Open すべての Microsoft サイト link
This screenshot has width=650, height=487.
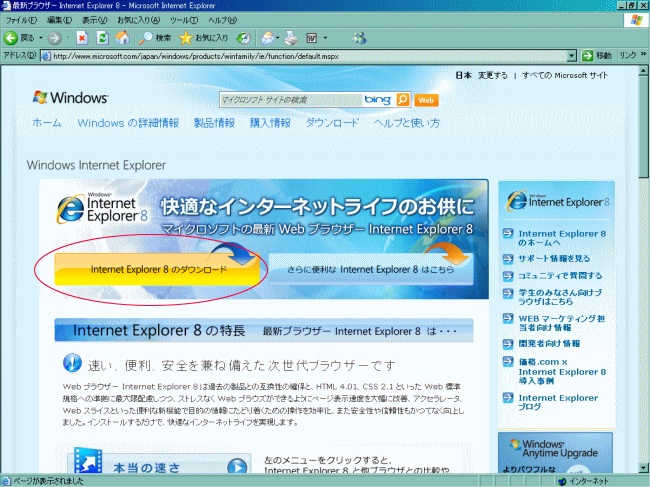[565, 75]
